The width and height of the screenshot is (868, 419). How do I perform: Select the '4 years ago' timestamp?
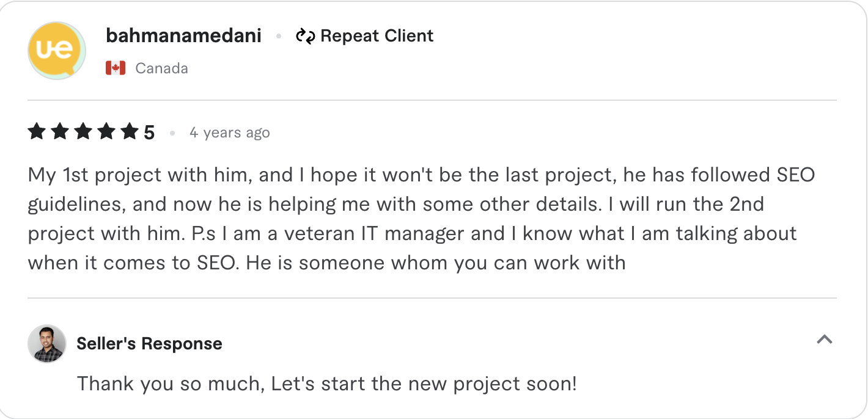(x=230, y=133)
